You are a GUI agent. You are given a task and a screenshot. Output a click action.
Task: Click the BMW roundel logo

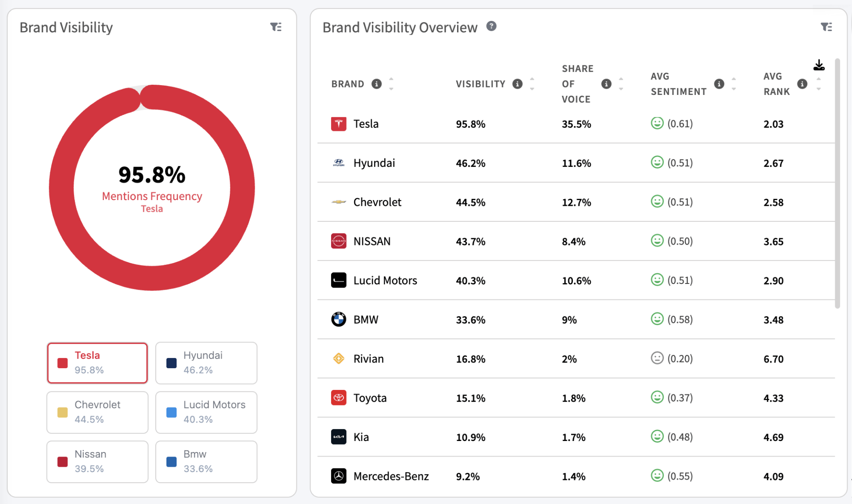click(339, 319)
